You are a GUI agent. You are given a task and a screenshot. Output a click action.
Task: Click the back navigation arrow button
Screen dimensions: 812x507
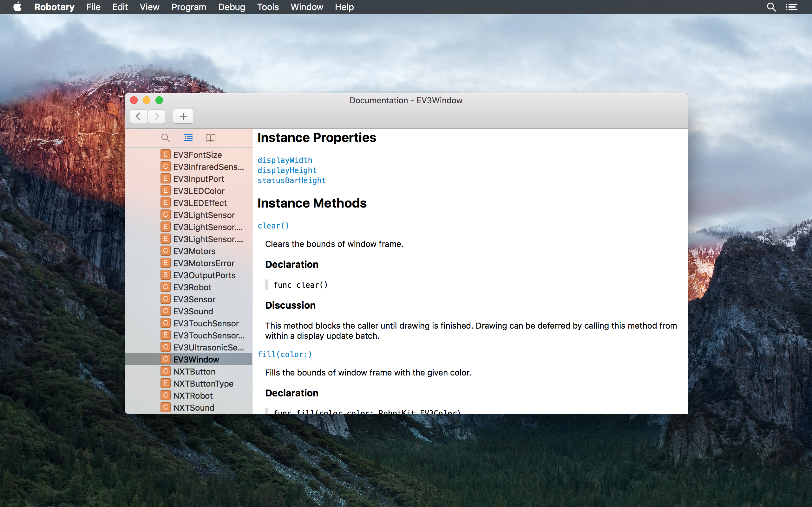(138, 116)
